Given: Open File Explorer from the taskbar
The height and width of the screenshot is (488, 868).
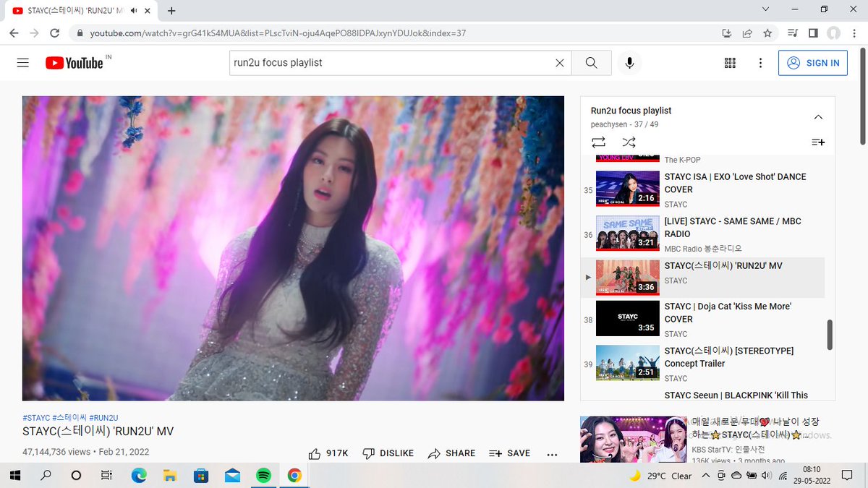Looking at the screenshot, I should 170,475.
